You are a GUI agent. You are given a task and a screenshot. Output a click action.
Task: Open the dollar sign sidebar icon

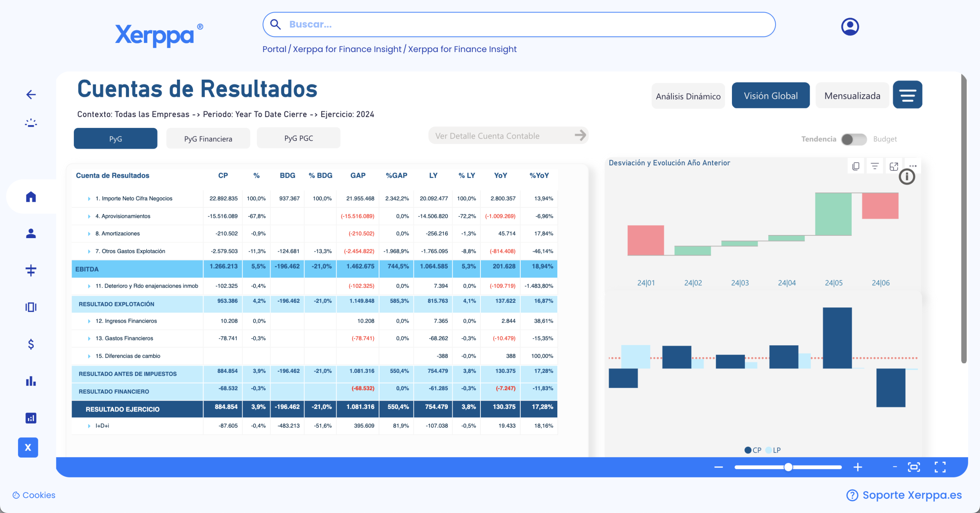pos(31,344)
